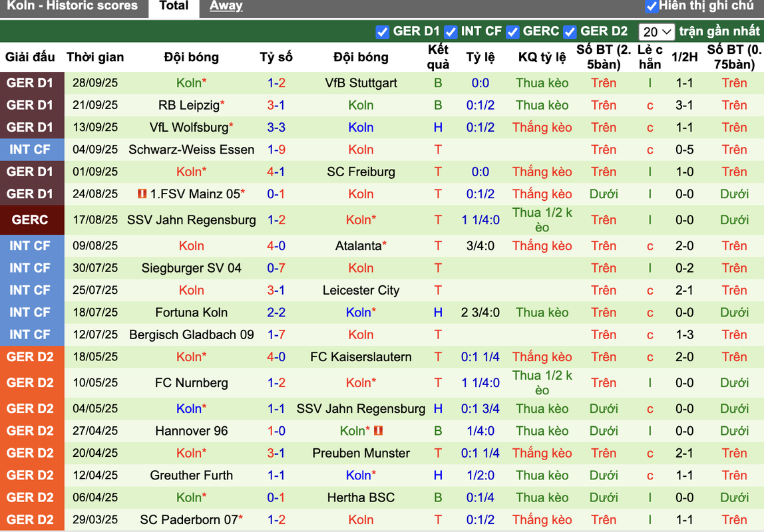Click FC Kaiserslautern team name
Screen dimensions: 764x532
click(361, 357)
